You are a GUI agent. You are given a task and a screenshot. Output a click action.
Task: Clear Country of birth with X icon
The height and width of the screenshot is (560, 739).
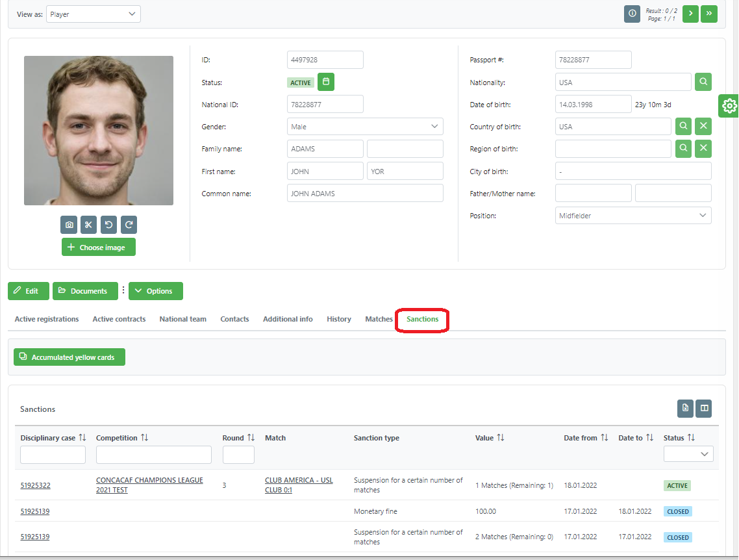pos(703,127)
